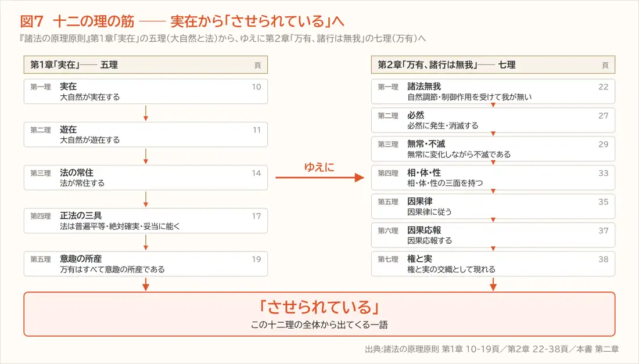Image resolution: width=639 pixels, height=364 pixels.
Task: Click the large 「させられている」 in the bottom box
Action: (x=319, y=307)
